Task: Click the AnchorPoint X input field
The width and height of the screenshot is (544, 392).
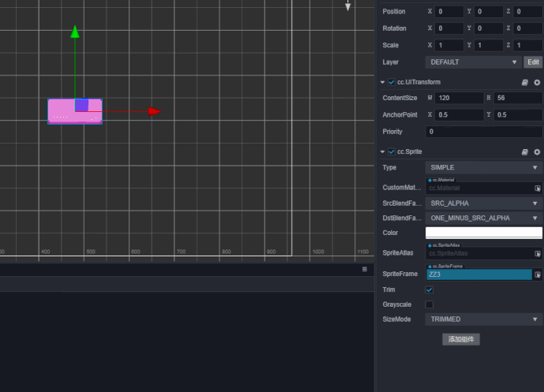Action: pos(459,115)
